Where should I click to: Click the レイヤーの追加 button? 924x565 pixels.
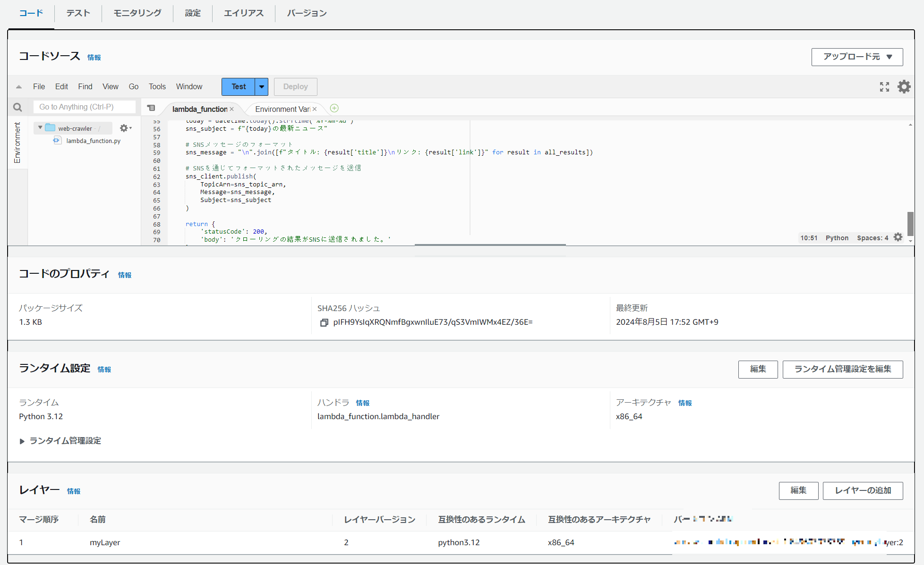(863, 490)
